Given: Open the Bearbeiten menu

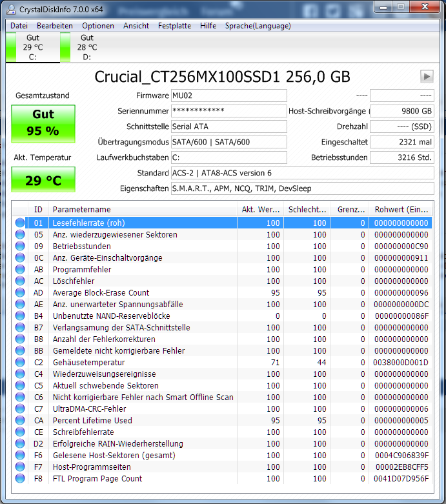Looking at the screenshot, I should 55,26.
